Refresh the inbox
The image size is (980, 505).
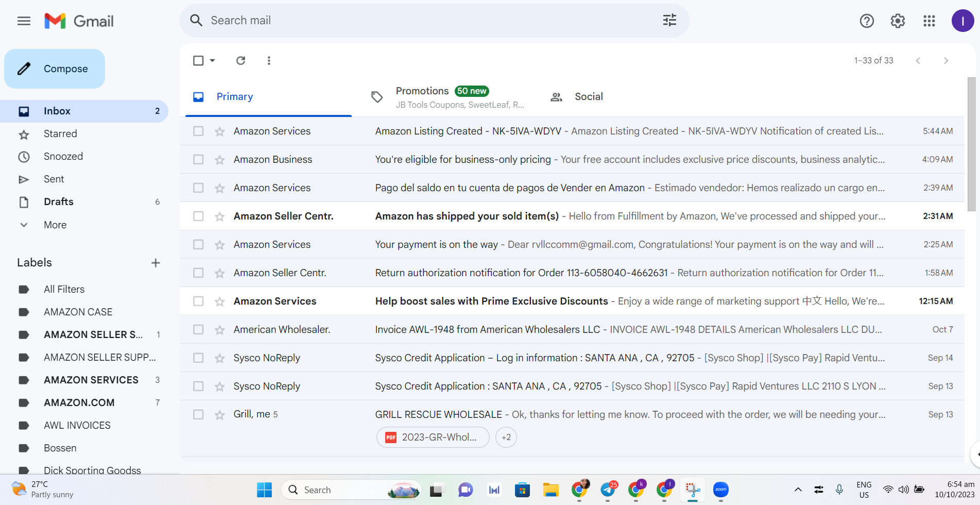[x=240, y=60]
